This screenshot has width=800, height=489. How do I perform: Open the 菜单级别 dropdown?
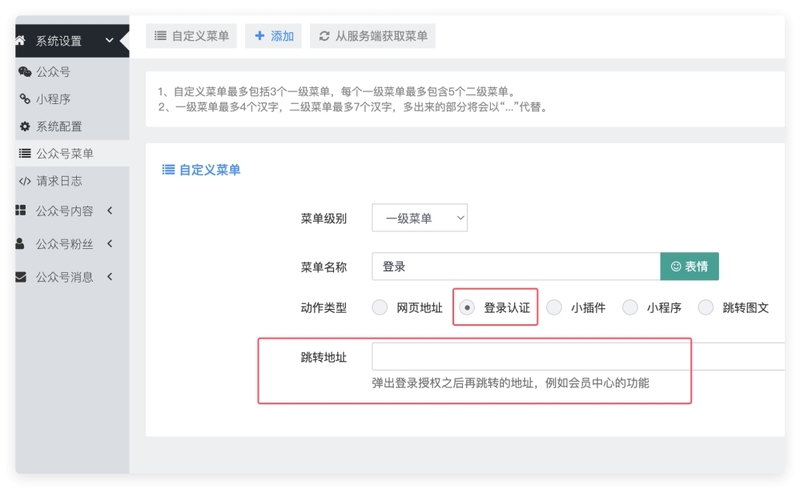pos(419,218)
